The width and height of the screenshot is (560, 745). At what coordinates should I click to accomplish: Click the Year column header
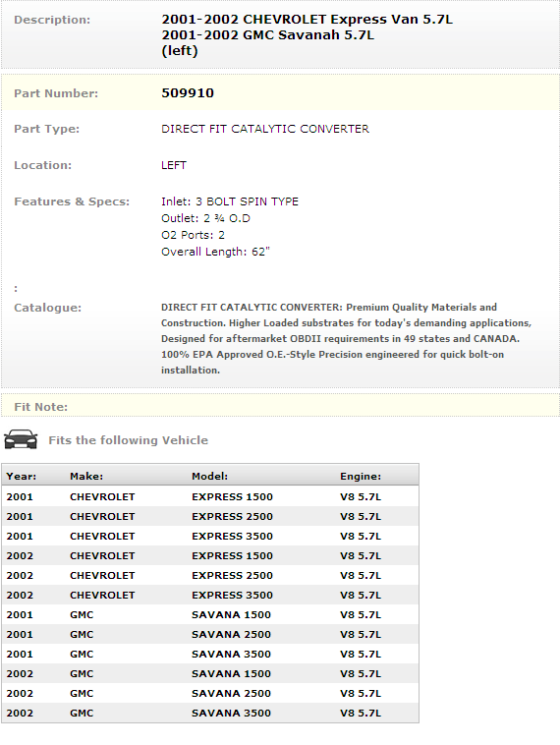(x=22, y=476)
